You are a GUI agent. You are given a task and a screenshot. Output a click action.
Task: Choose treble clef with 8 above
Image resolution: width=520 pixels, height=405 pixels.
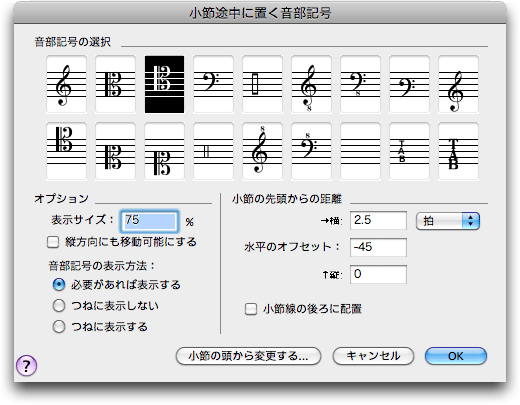[x=262, y=151]
